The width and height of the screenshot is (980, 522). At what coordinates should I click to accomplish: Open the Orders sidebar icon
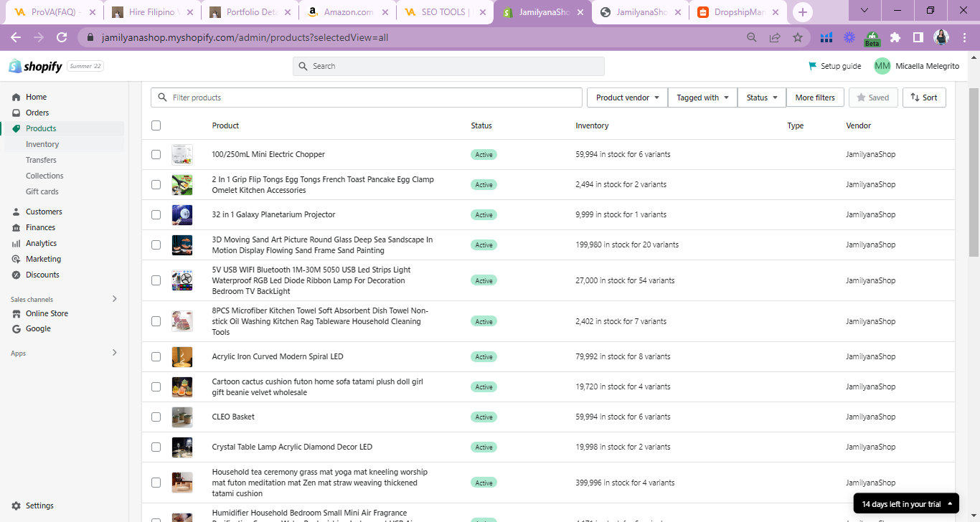[x=16, y=113]
